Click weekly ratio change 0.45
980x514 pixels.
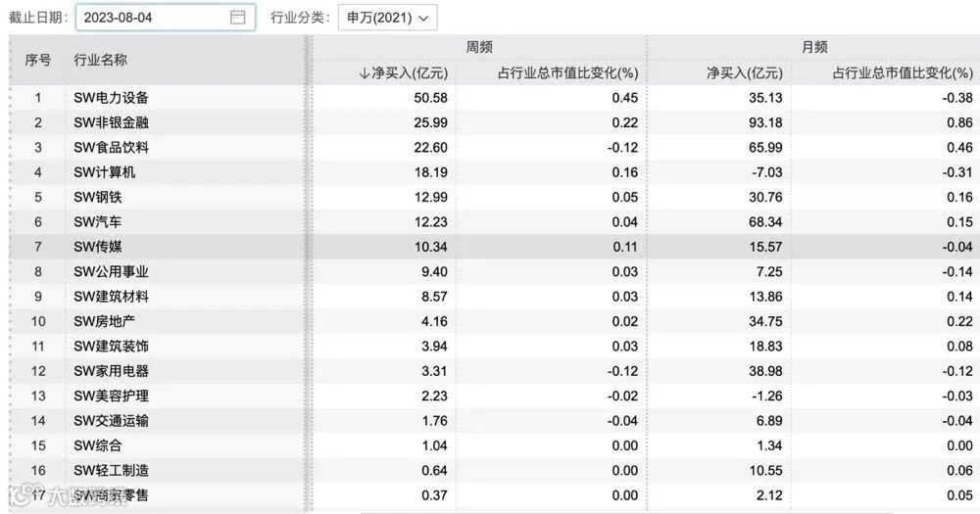pyautogui.click(x=625, y=98)
